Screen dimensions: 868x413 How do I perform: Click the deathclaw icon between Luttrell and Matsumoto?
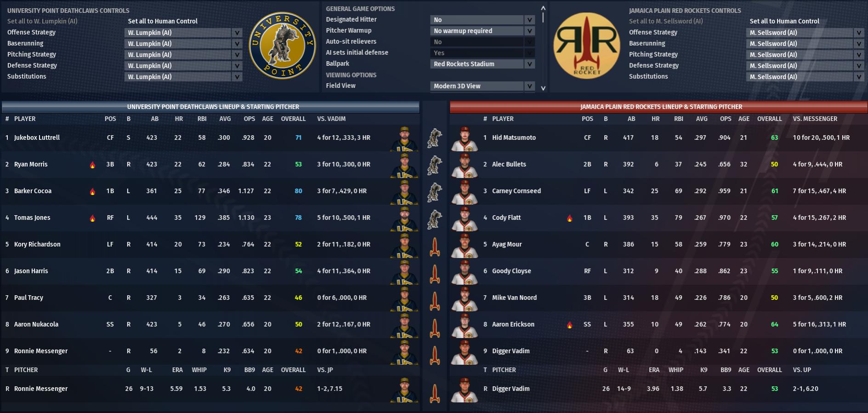coord(435,138)
